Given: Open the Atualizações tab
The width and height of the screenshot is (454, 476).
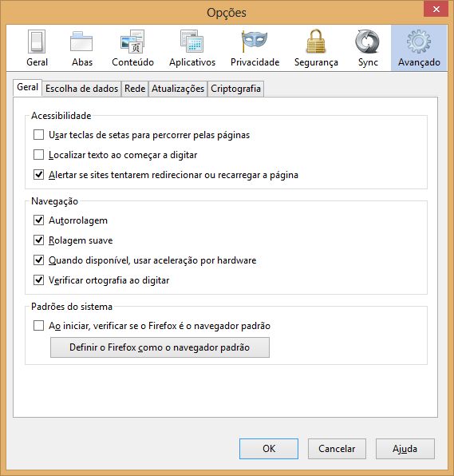Looking at the screenshot, I should click(178, 89).
